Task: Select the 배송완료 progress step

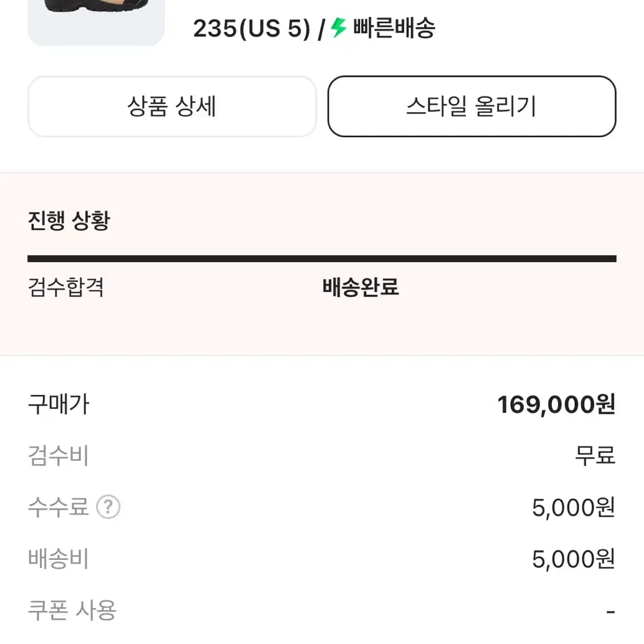Action: click(x=360, y=286)
